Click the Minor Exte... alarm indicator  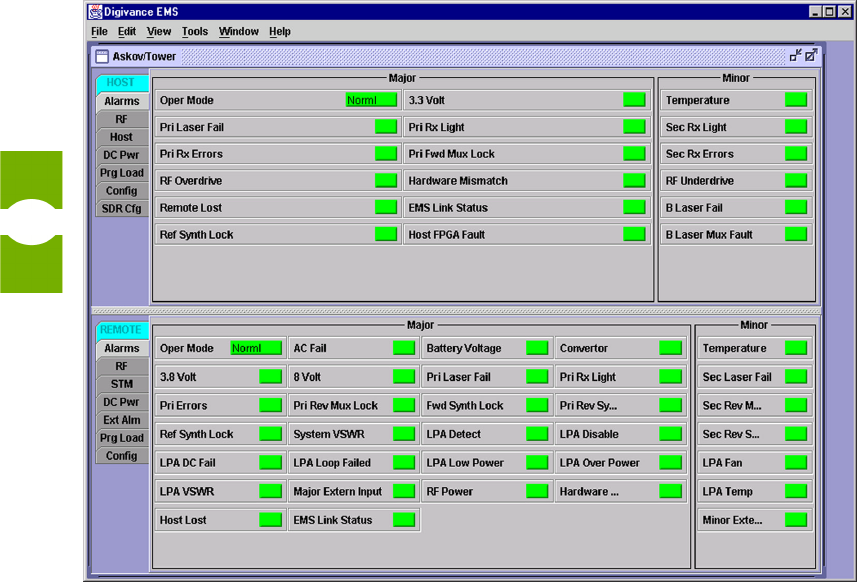pos(796,520)
